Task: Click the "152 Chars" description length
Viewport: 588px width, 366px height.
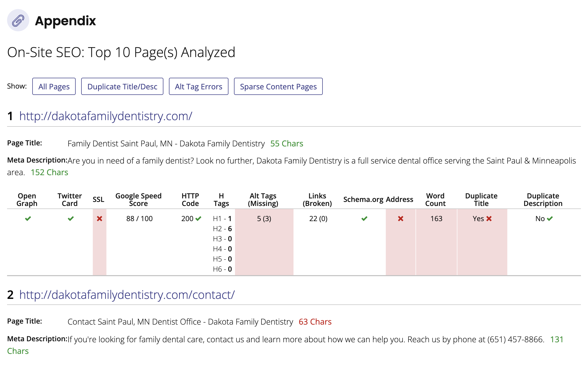Action: coord(49,172)
